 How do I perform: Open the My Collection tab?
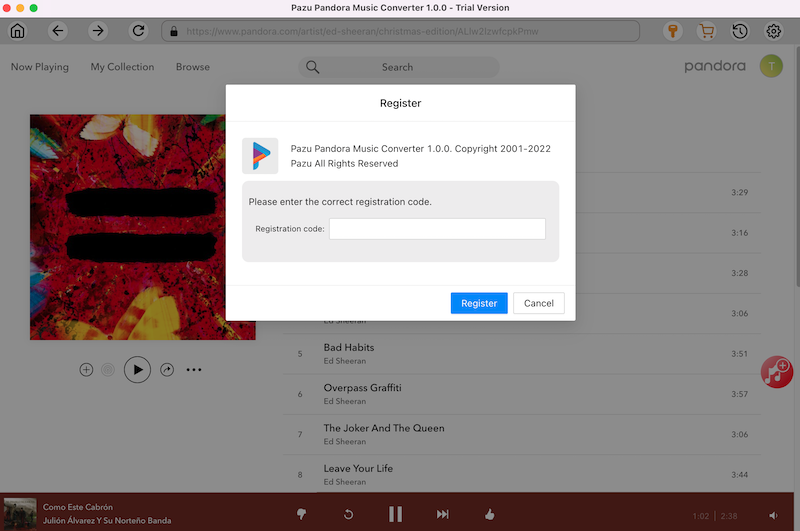122,67
